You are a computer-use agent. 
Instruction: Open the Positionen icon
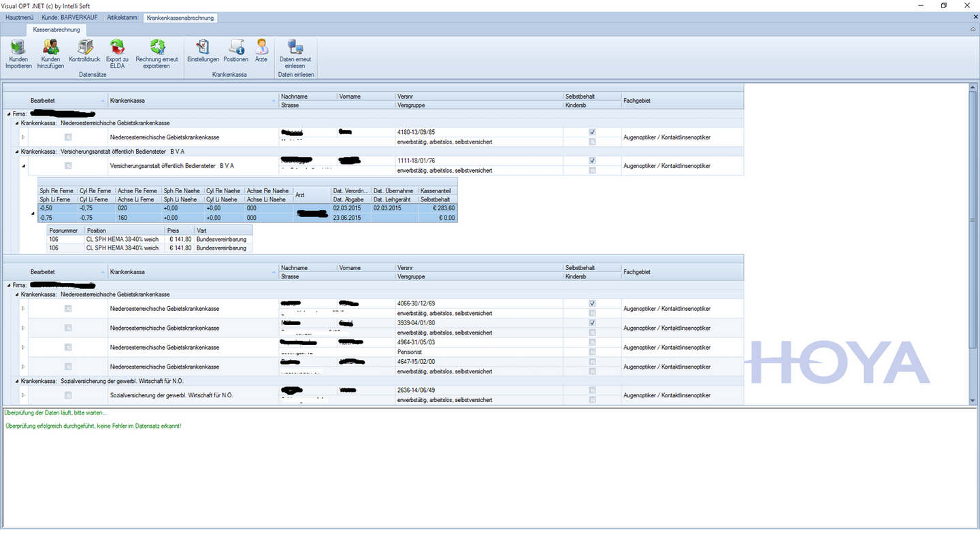pyautogui.click(x=236, y=51)
